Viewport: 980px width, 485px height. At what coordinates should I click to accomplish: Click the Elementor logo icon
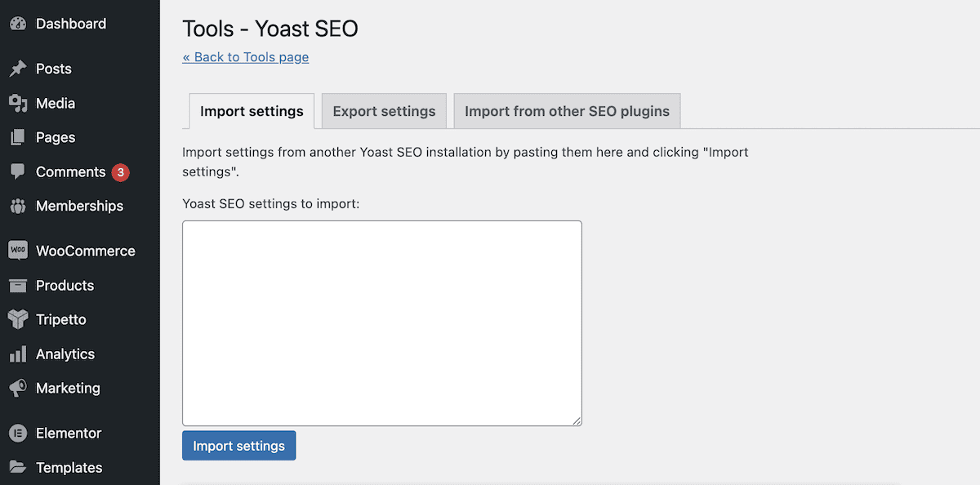(18, 433)
